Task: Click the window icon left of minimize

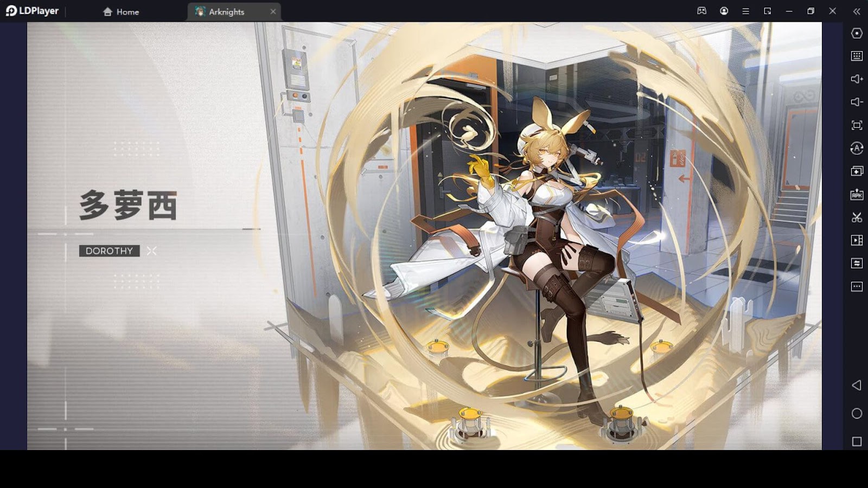Action: pos(767,11)
